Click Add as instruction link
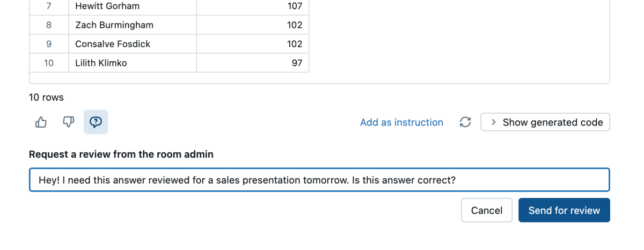Image resolution: width=644 pixels, height=250 pixels. coord(401,122)
